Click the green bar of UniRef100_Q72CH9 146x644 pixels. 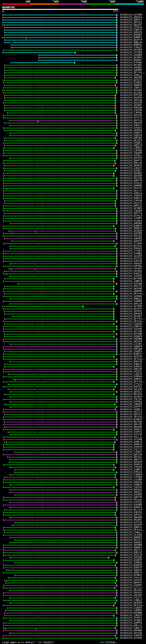[60, 638]
